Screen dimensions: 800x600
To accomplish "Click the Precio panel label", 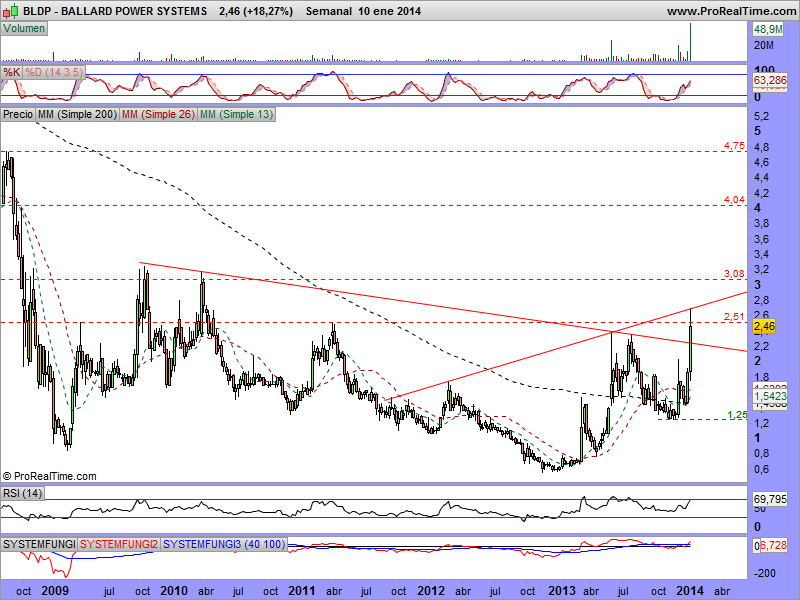I will [18, 114].
